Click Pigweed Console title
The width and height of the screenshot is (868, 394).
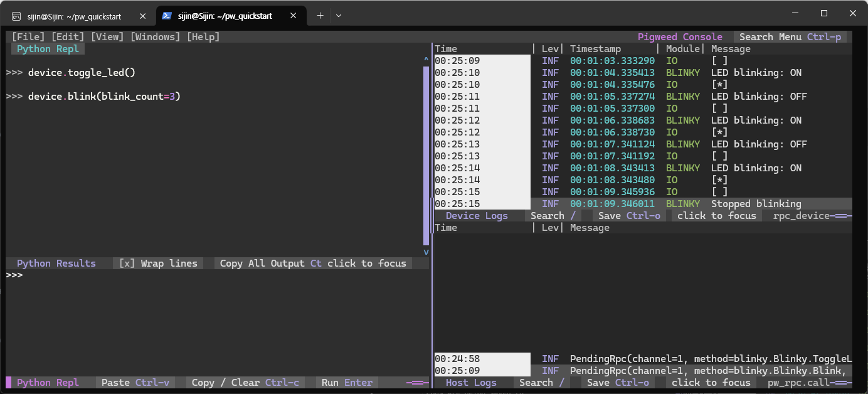[680, 37]
